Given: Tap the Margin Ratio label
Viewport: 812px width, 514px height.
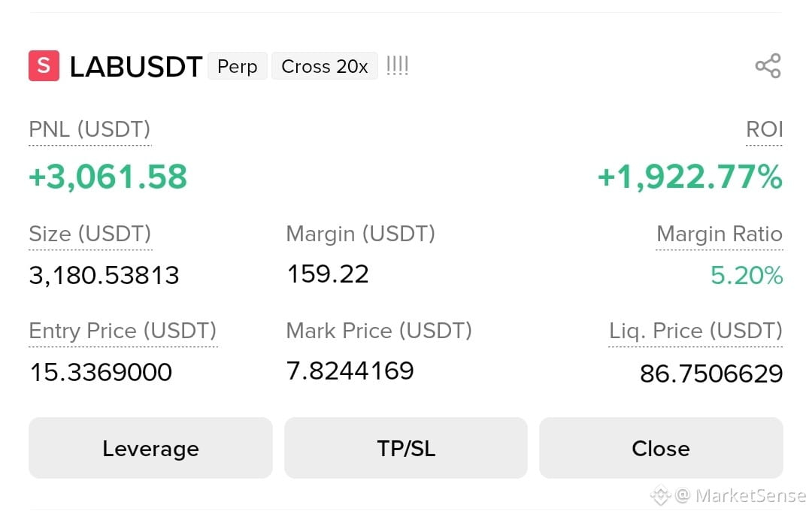Looking at the screenshot, I should point(720,234).
